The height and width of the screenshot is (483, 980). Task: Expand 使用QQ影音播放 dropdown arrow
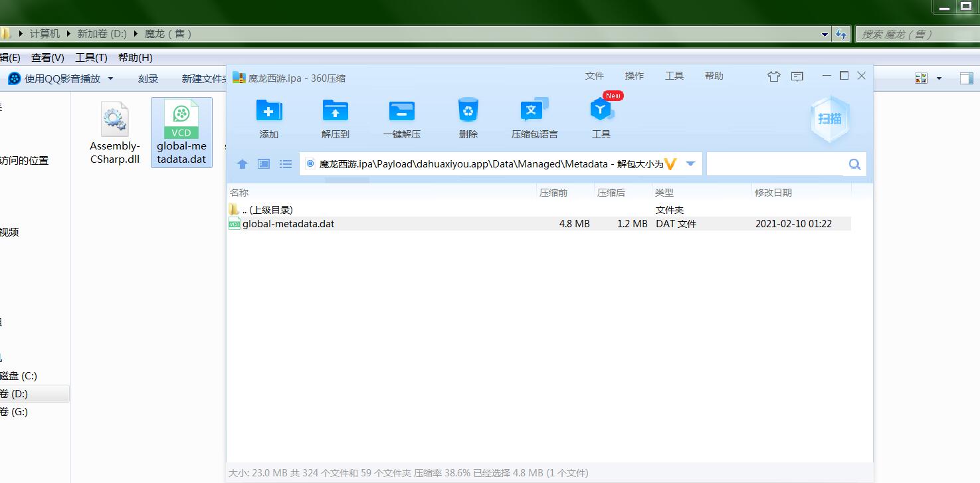pos(110,78)
